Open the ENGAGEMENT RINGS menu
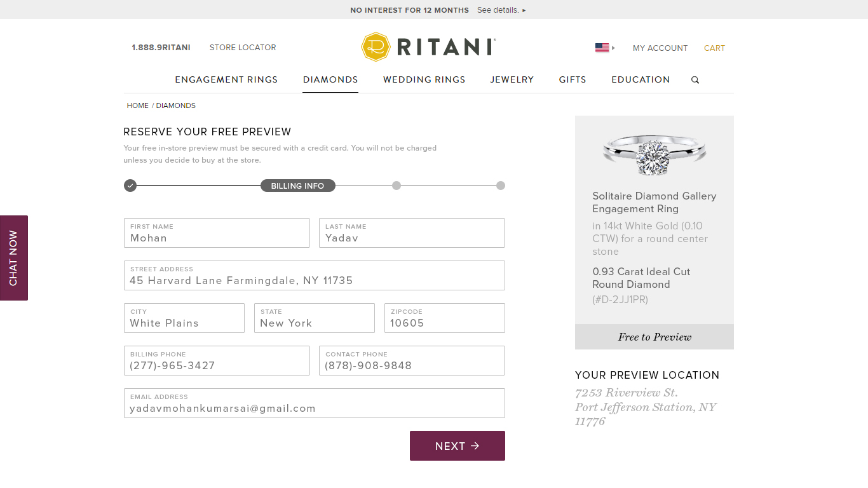The width and height of the screenshot is (868, 488). (x=226, y=79)
